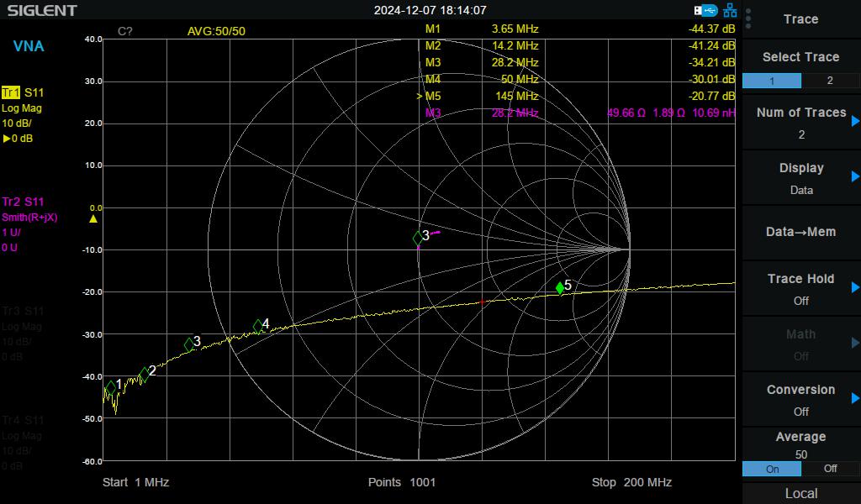
Task: Click the yellow M3 28.2 MHz readout
Action: click(580, 62)
